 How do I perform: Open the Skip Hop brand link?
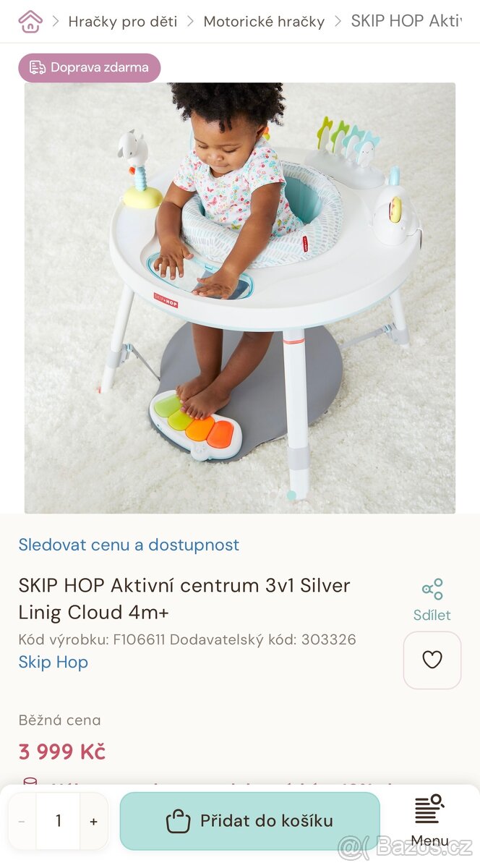tap(53, 662)
